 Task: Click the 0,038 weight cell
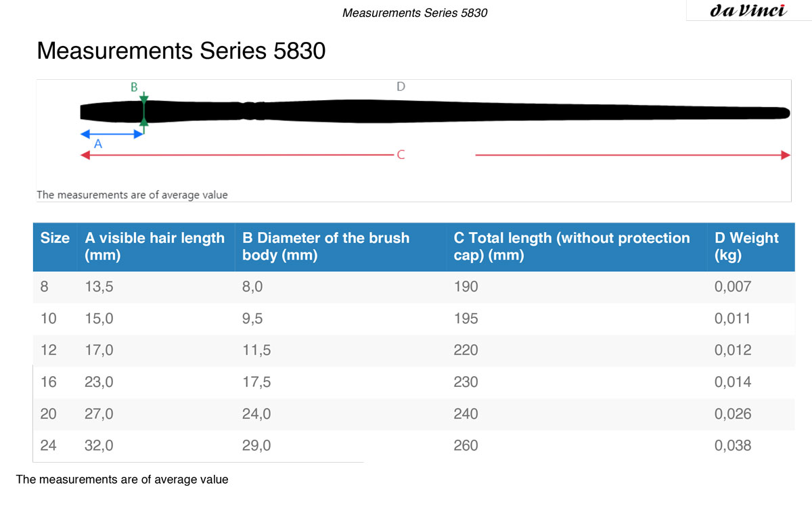(733, 445)
